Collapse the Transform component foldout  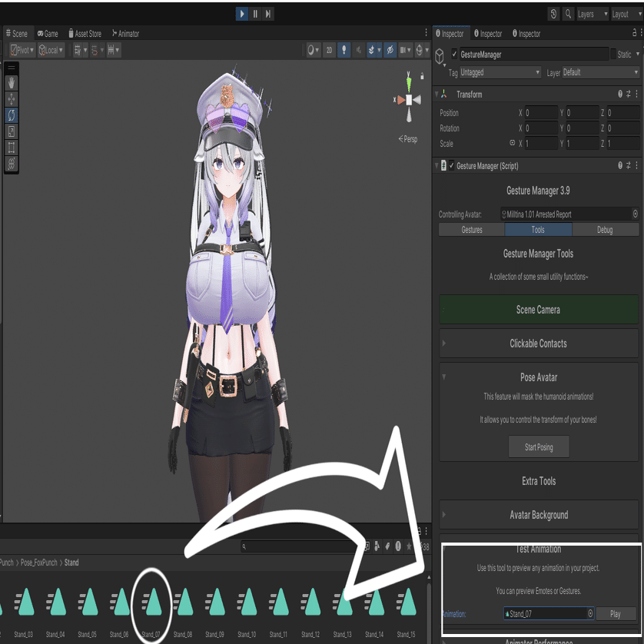coord(437,95)
